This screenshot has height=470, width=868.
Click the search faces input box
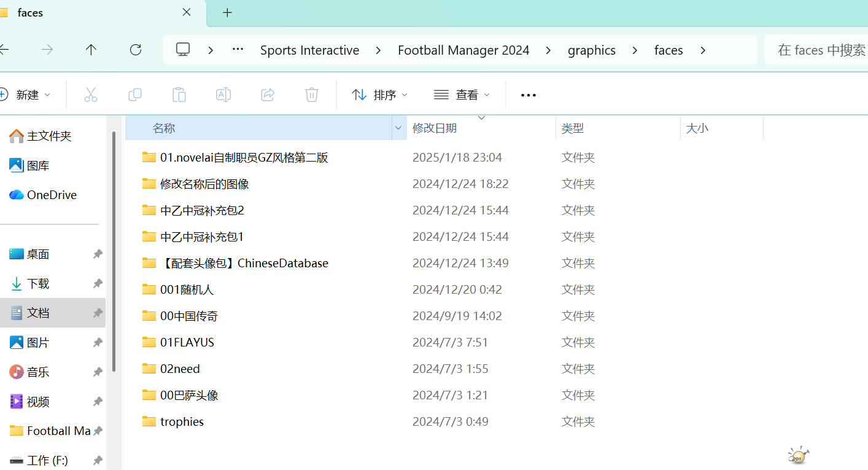point(820,50)
